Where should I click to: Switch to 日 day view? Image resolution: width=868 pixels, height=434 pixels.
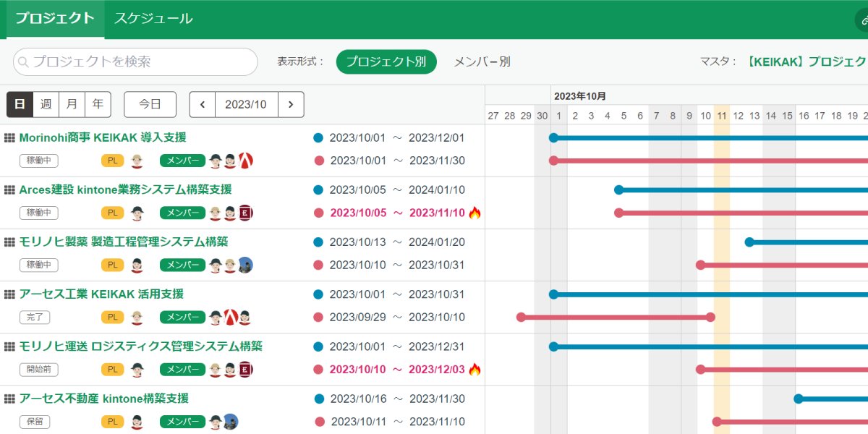(20, 104)
